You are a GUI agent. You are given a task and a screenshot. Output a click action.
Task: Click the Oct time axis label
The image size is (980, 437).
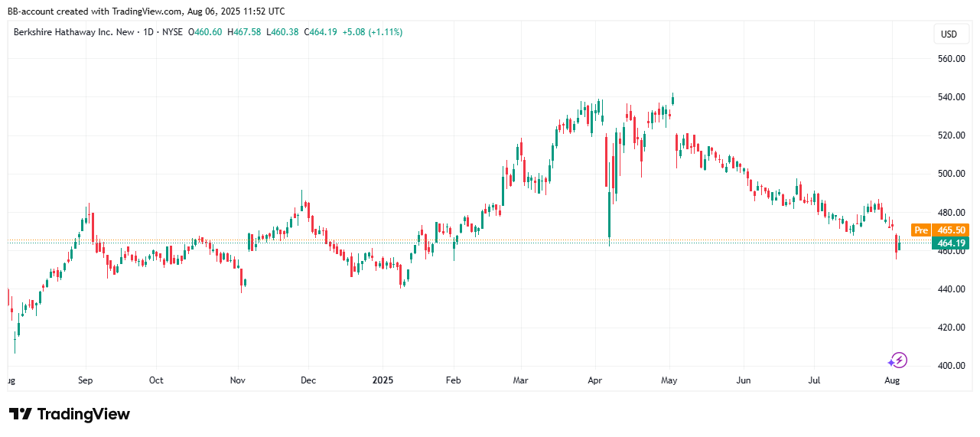click(x=156, y=380)
